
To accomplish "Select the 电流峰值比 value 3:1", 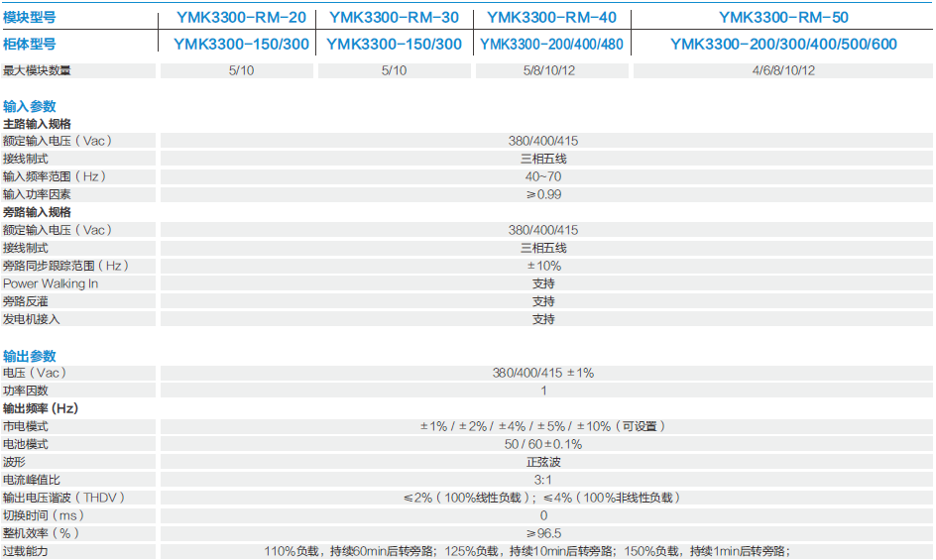I will point(543,480).
